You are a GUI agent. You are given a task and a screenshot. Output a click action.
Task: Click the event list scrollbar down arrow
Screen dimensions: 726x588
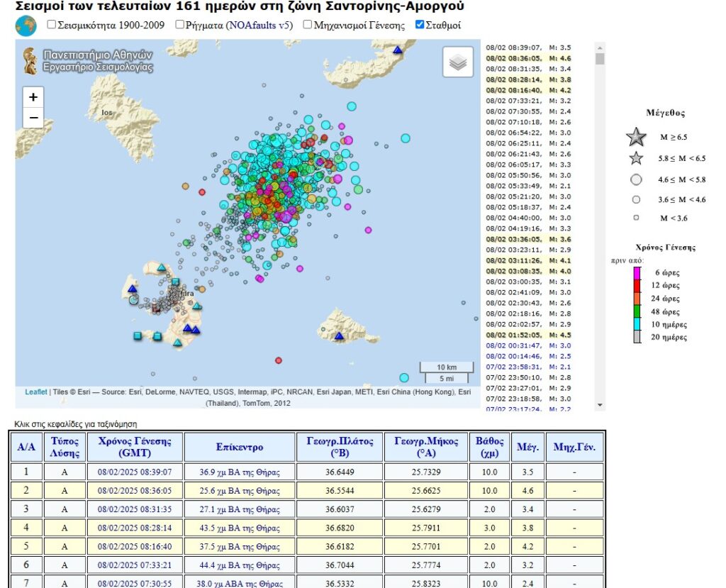coord(601,406)
